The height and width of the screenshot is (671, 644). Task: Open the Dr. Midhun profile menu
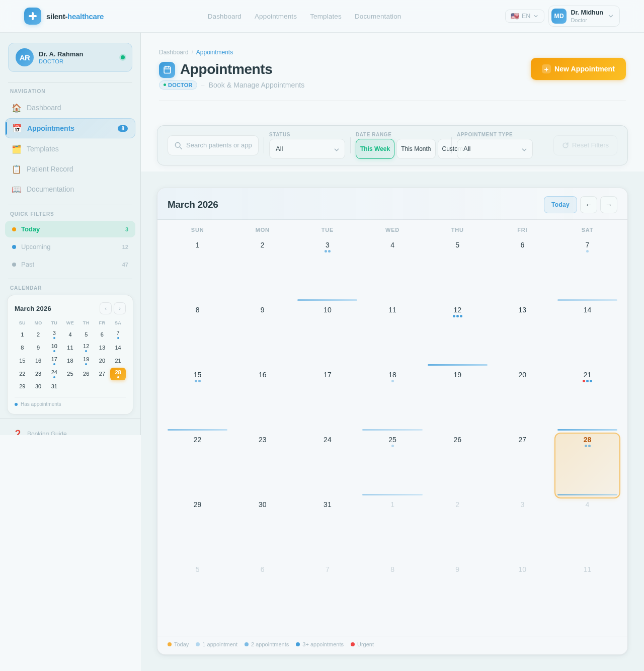click(584, 16)
